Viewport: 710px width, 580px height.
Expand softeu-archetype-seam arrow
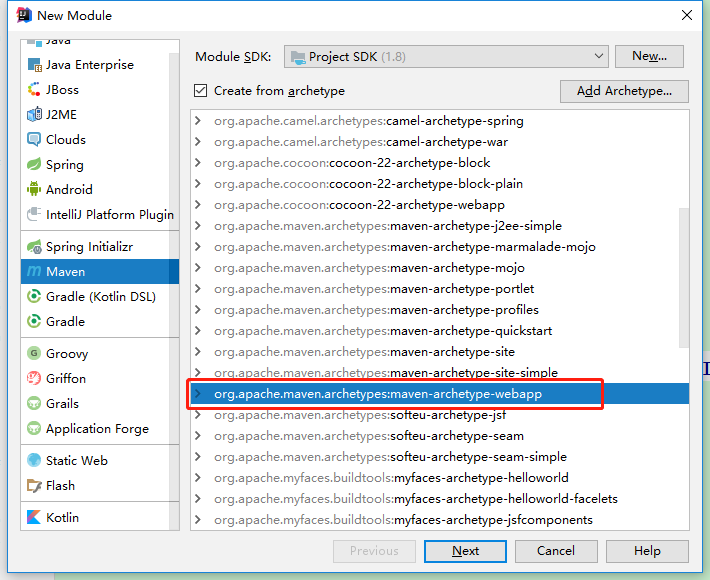(x=197, y=436)
